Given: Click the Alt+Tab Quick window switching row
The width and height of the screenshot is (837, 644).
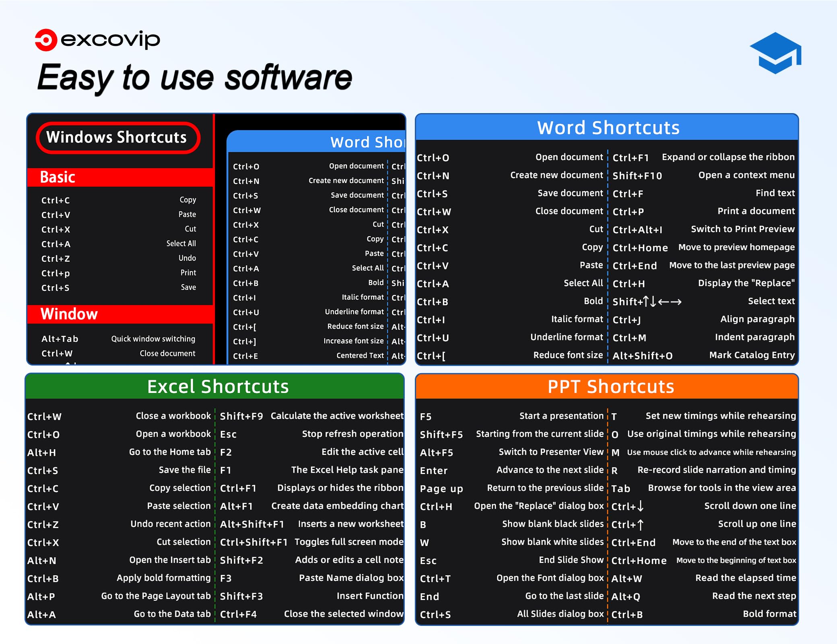Looking at the screenshot, I should point(118,339).
